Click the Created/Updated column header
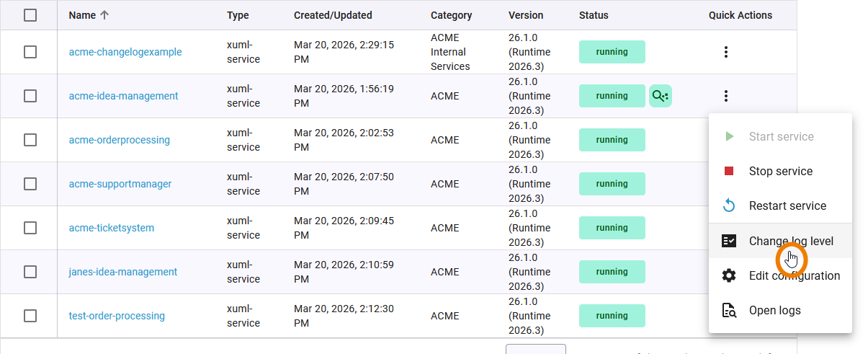Viewport: 868px width, 354px height. [333, 15]
